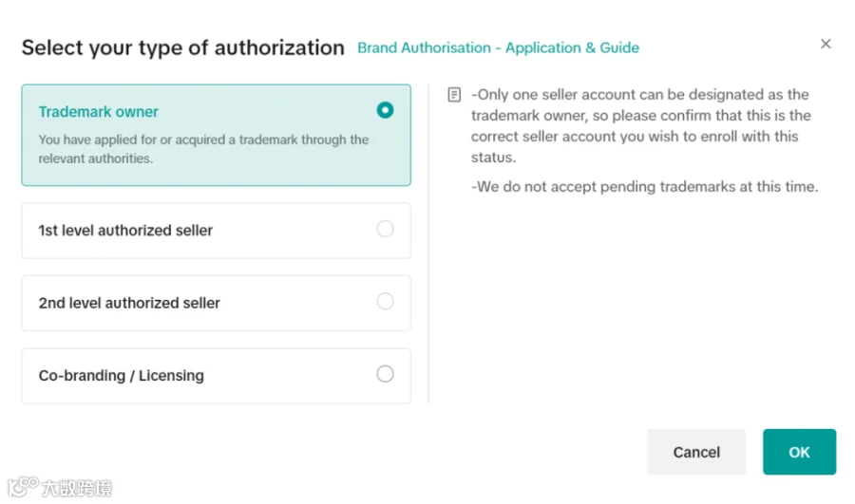Confirm selection with the OK button

(x=799, y=452)
